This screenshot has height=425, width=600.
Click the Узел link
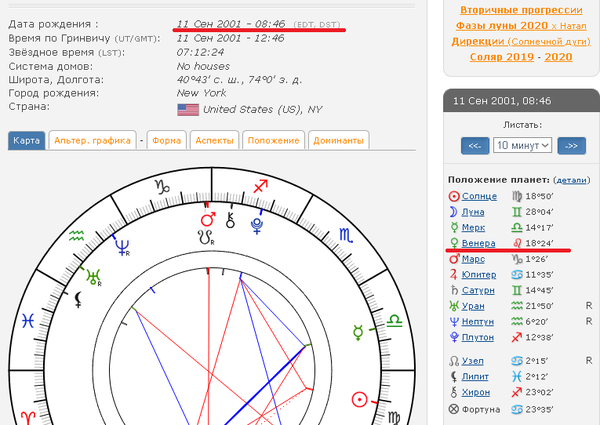(x=472, y=361)
